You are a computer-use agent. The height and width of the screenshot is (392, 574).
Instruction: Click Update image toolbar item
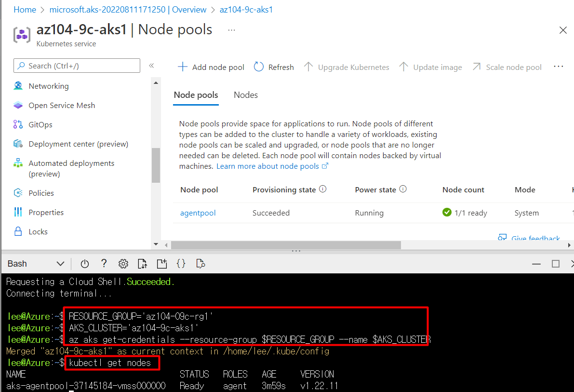tap(430, 67)
